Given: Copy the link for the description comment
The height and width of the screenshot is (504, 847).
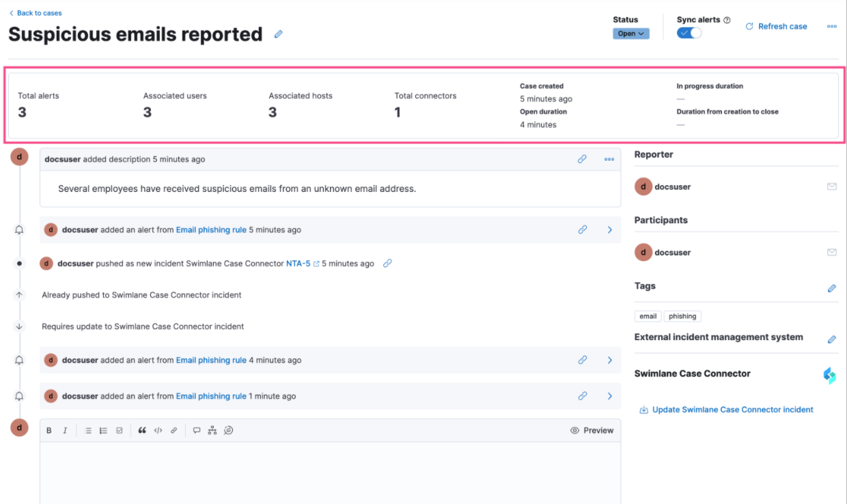Looking at the screenshot, I should click(x=582, y=158).
